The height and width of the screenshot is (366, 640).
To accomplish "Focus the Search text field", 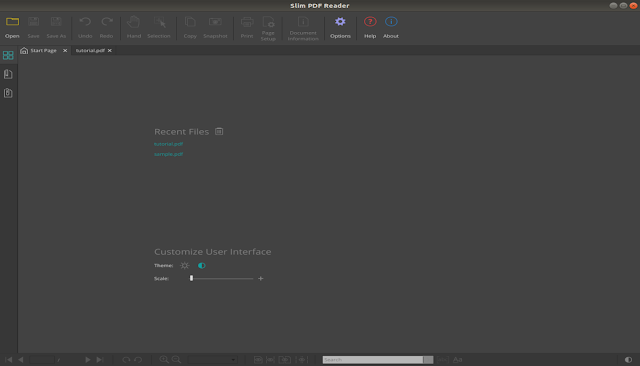I will [373, 359].
